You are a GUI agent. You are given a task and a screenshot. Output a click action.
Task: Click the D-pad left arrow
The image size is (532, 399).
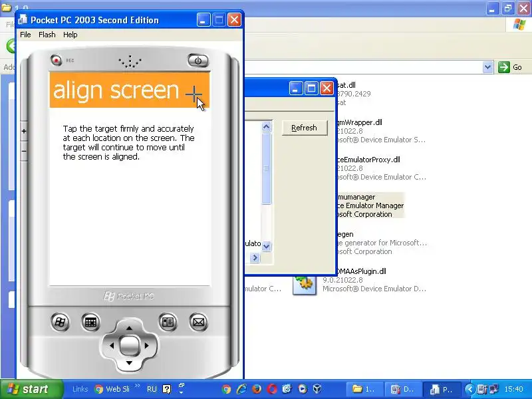click(112, 346)
